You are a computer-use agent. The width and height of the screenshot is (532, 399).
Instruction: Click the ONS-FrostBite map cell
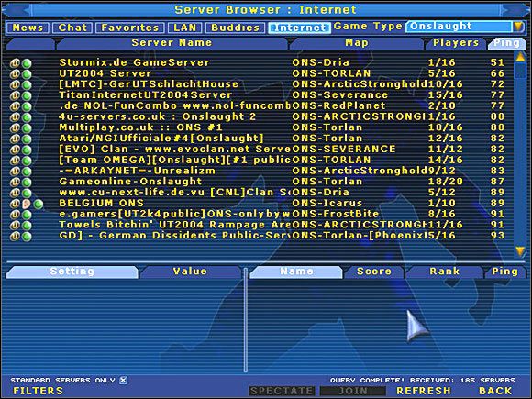click(336, 214)
